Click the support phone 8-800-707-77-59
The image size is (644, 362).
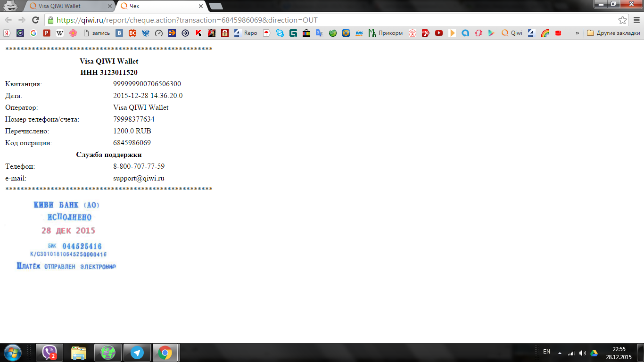coord(139,166)
